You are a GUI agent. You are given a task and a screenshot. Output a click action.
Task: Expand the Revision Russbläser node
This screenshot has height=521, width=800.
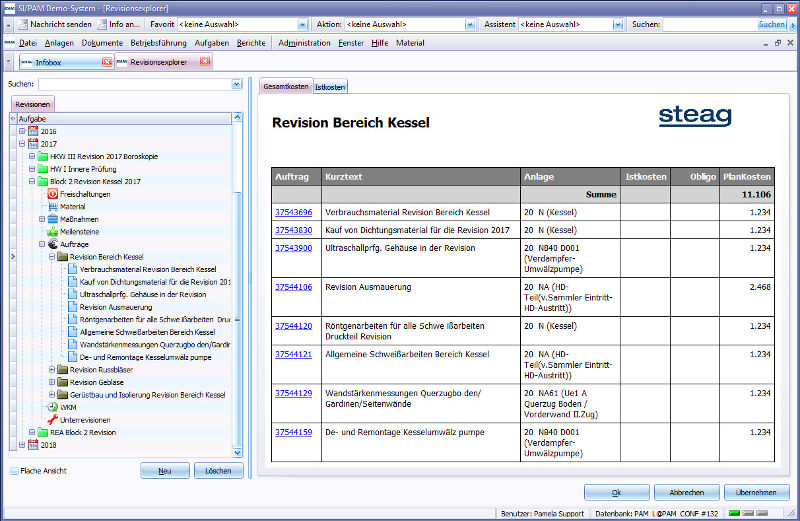coord(52,369)
